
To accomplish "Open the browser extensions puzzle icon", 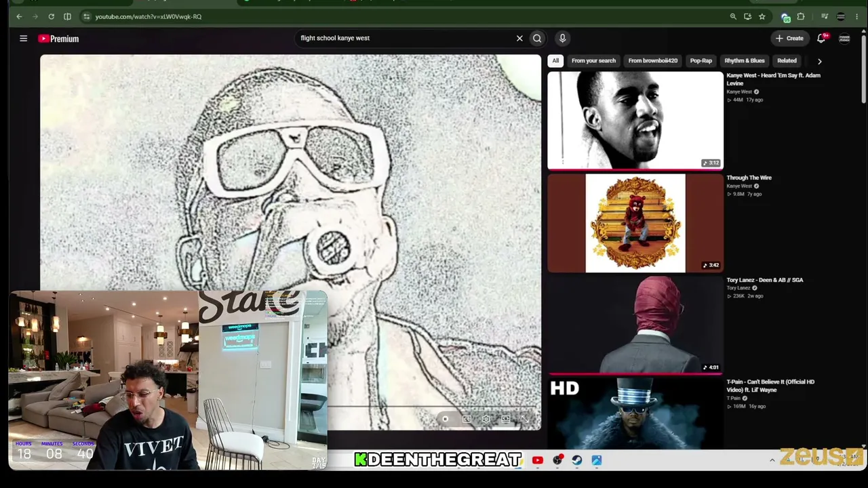I will coord(801,16).
